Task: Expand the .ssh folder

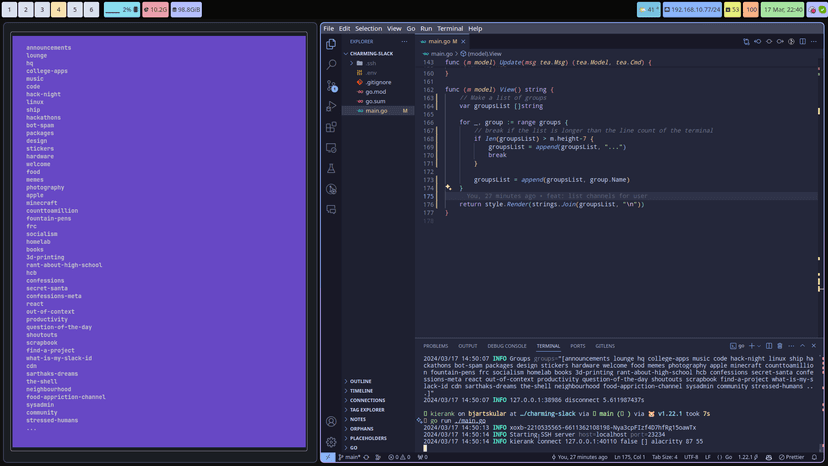Action: pos(370,63)
